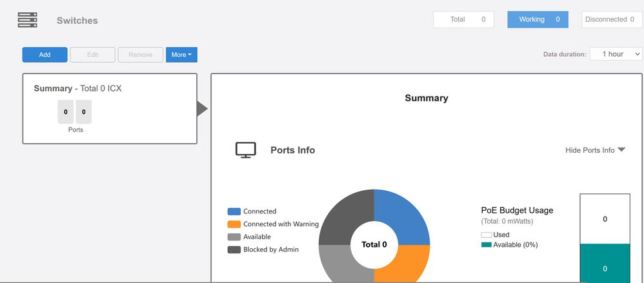Image resolution: width=644 pixels, height=283 pixels.
Task: Collapse section with Hide Ports Info
Action: tap(590, 150)
